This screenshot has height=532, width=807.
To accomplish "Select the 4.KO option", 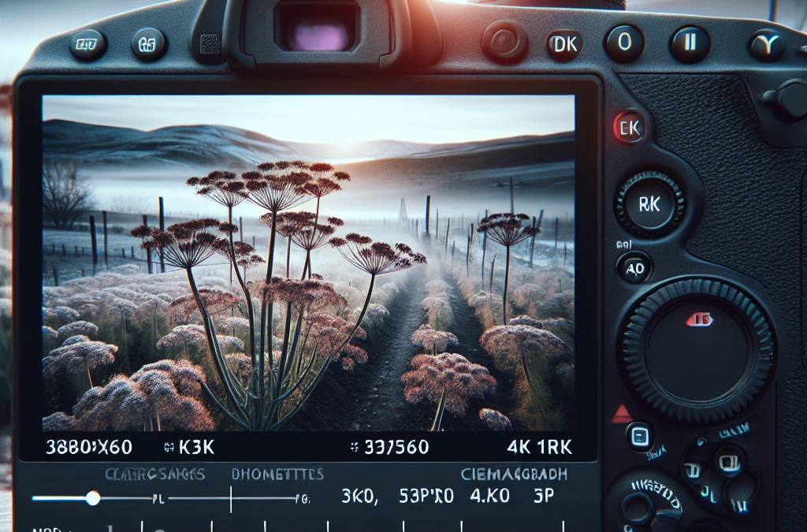I will click(x=490, y=496).
